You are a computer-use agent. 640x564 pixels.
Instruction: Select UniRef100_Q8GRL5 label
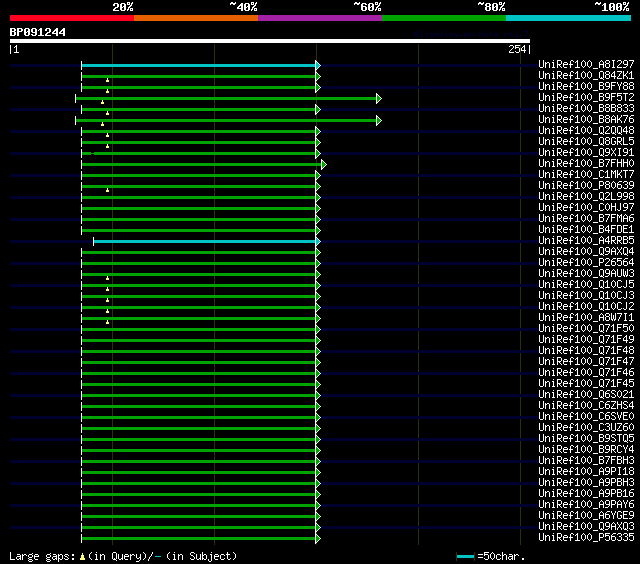(x=586, y=142)
